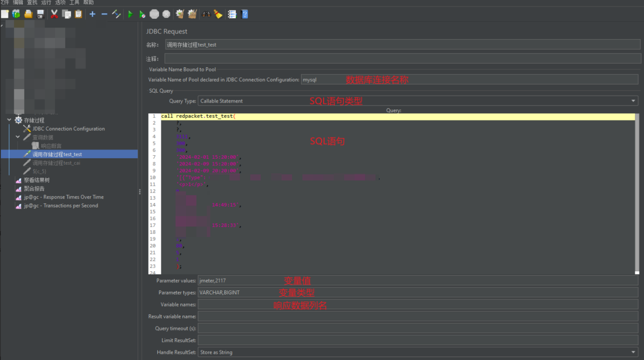Select jp@gc - Transactions per Second
Viewport: 644px width, 360px height.
pyautogui.click(x=61, y=206)
